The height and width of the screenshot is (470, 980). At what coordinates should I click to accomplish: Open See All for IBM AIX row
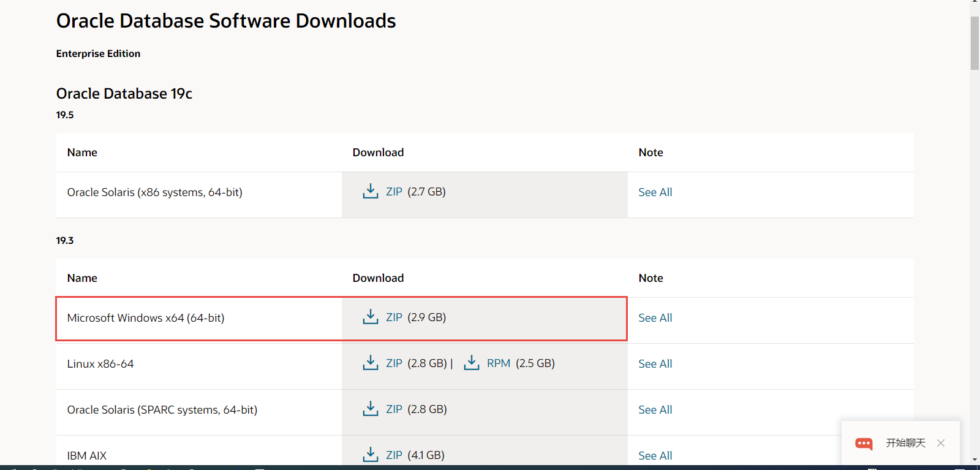click(655, 456)
